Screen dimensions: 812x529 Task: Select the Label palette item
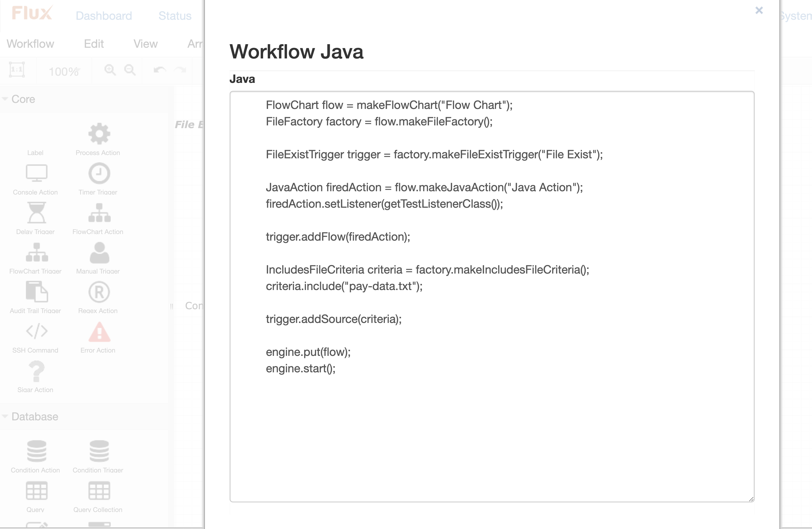pos(35,153)
